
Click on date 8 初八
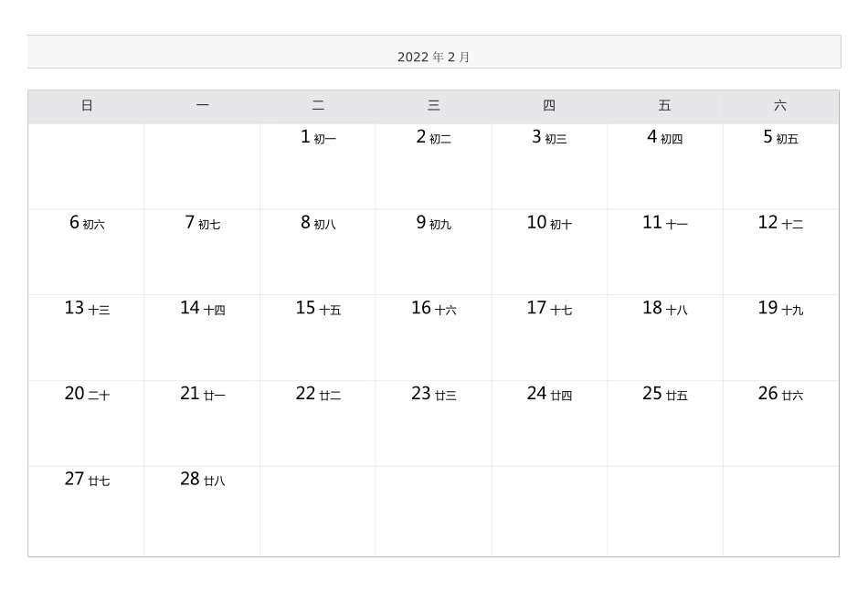318,223
